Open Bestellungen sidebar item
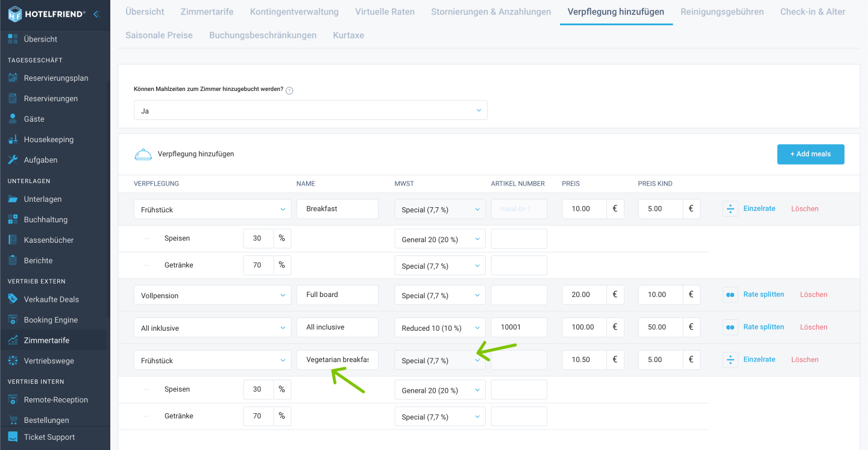Image resolution: width=868 pixels, height=450 pixels. click(46, 420)
